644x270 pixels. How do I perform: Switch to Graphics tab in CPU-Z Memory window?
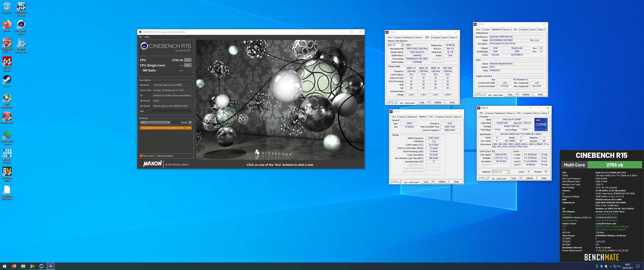pyautogui.click(x=440, y=117)
